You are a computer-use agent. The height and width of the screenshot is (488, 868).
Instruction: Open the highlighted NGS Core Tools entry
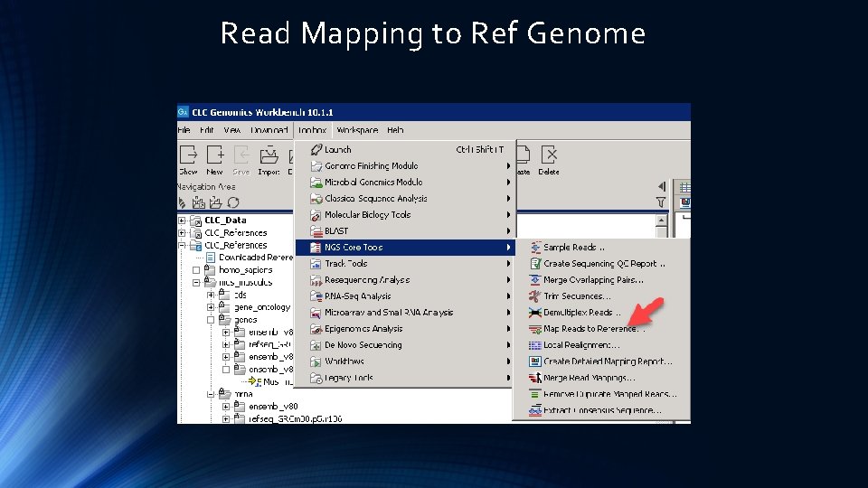405,248
